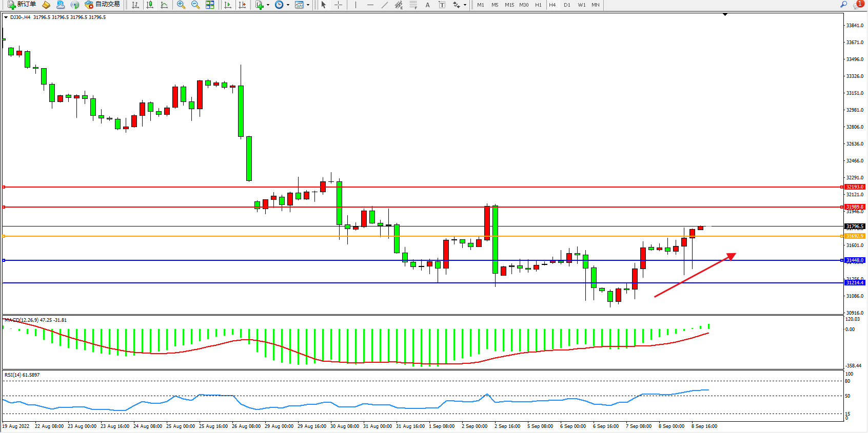Switch chart to bar chart mode
The image size is (868, 433).
click(x=135, y=5)
